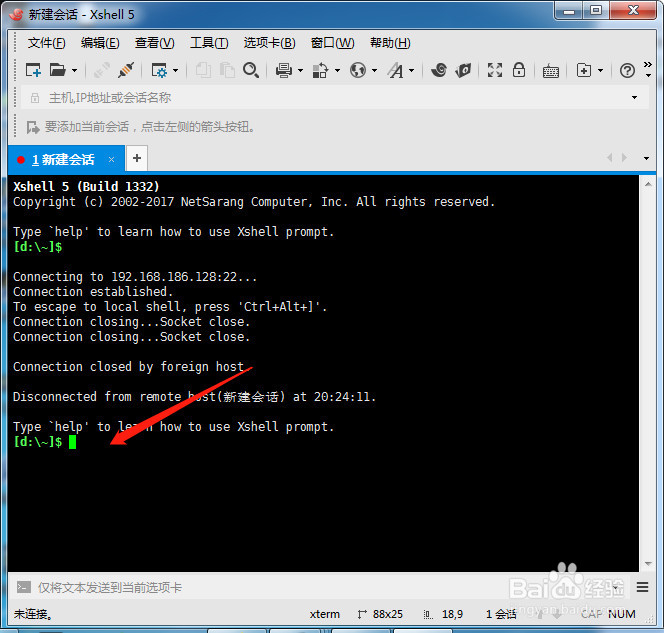Viewport: 664px width, 633px height.
Task: Click the compose bar terminal icon
Action: tap(24, 587)
